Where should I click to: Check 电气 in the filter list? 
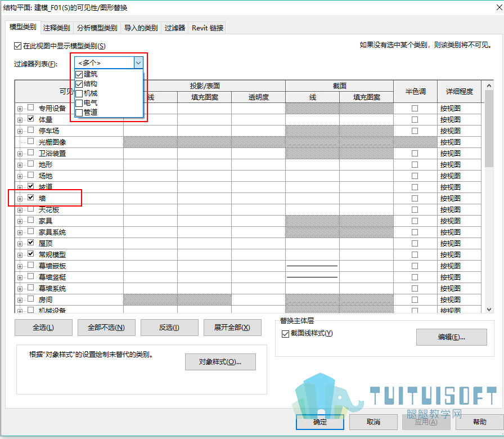pos(79,103)
